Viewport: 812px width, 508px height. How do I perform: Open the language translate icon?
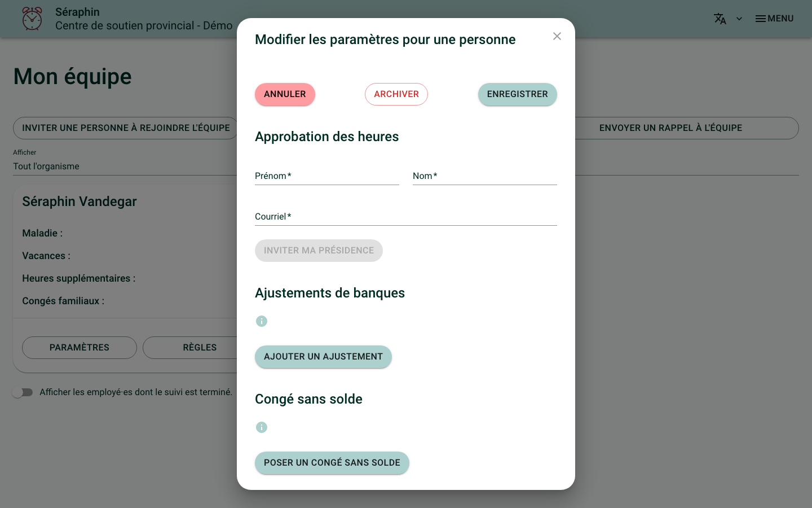[x=720, y=19]
